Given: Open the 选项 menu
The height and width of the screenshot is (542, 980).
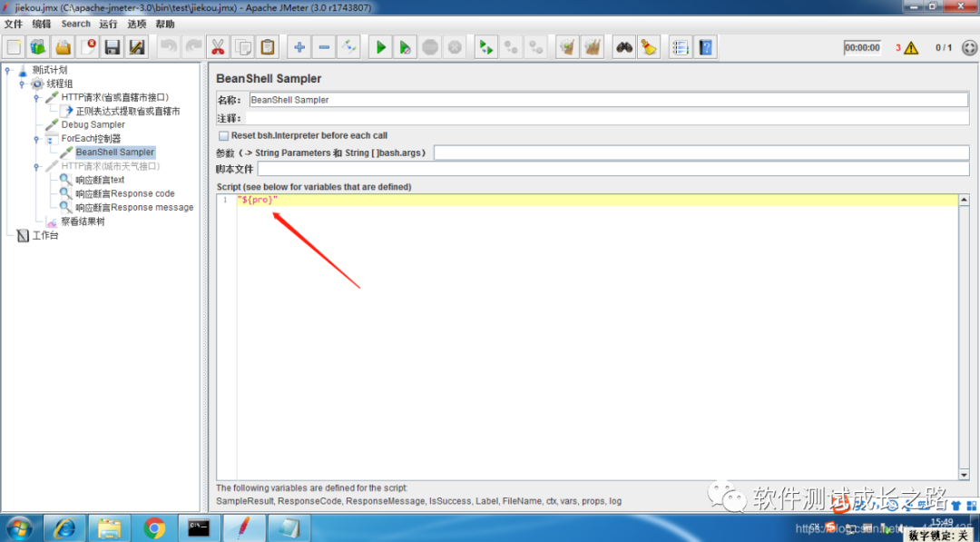Looking at the screenshot, I should 137,25.
